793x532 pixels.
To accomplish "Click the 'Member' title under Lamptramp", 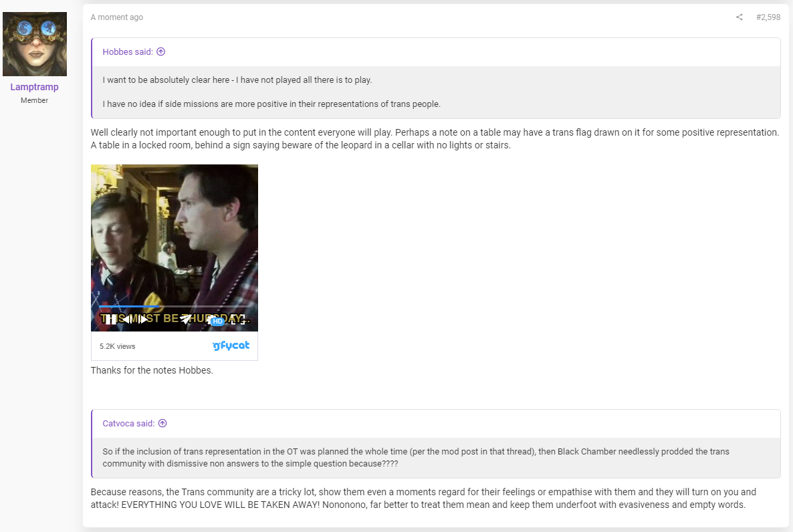I will point(34,100).
